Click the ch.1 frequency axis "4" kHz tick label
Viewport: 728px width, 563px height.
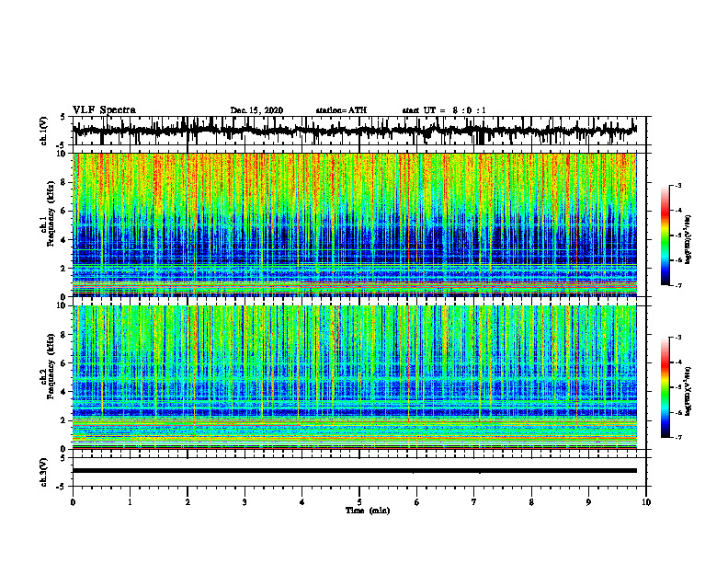point(64,240)
